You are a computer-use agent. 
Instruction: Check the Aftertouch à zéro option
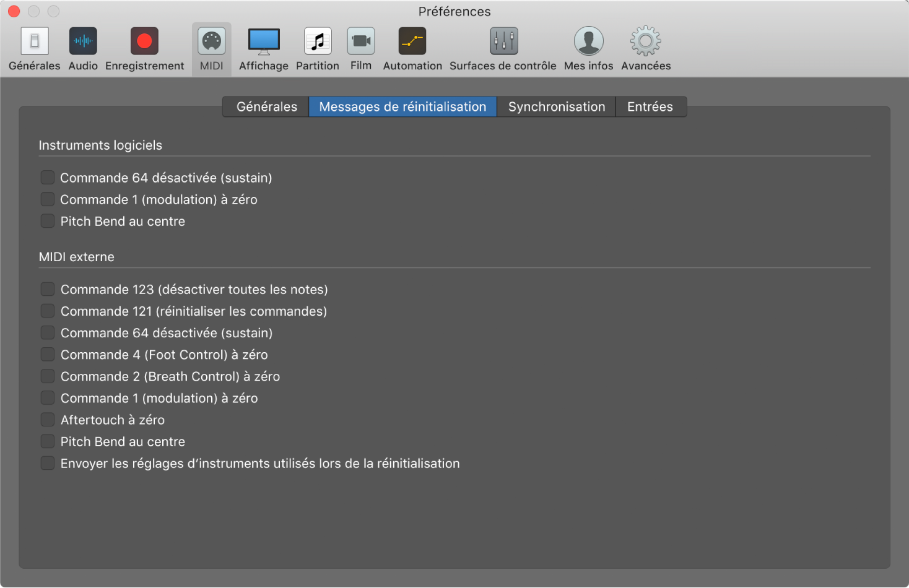pyautogui.click(x=48, y=420)
